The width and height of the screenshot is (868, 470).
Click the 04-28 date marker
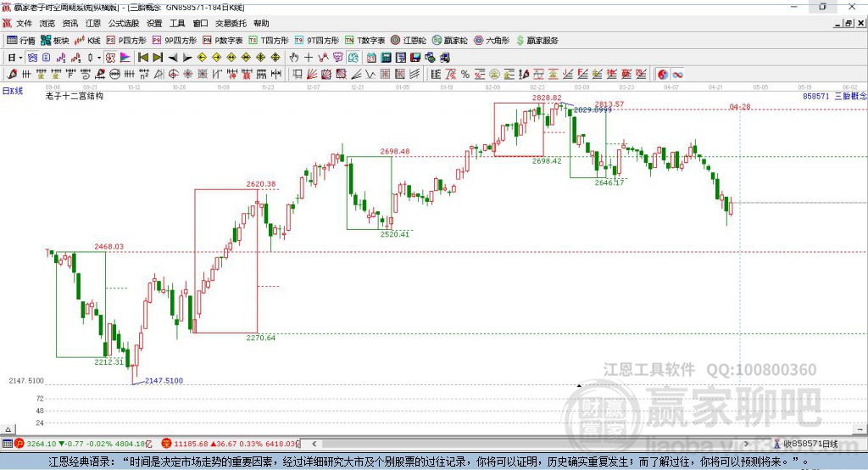click(x=740, y=106)
